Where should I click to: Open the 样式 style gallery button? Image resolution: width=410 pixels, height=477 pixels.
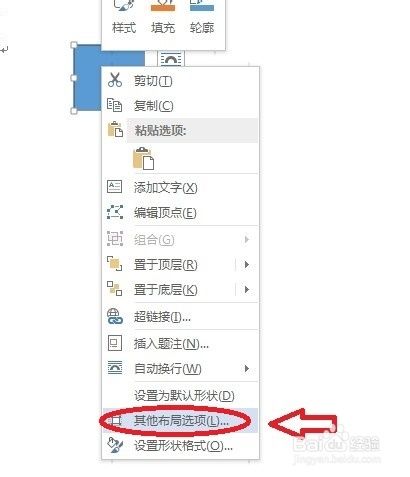124,17
